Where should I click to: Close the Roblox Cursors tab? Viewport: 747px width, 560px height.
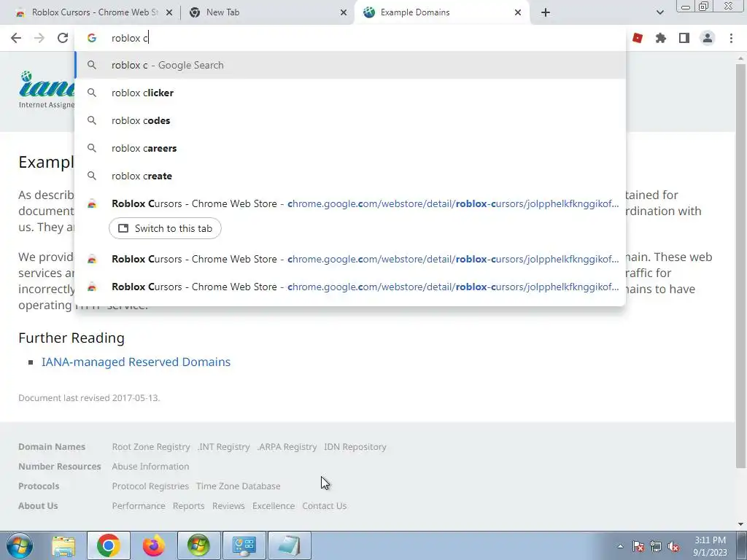[169, 12]
